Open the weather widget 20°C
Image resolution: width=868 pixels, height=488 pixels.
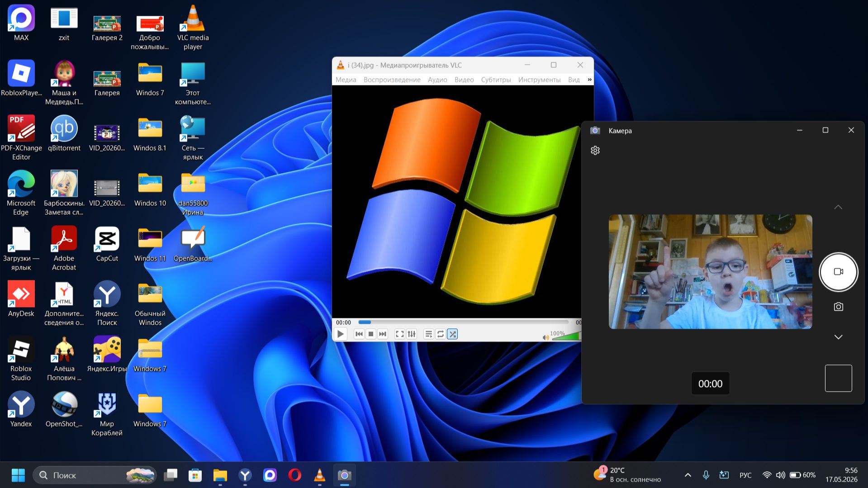(627, 475)
